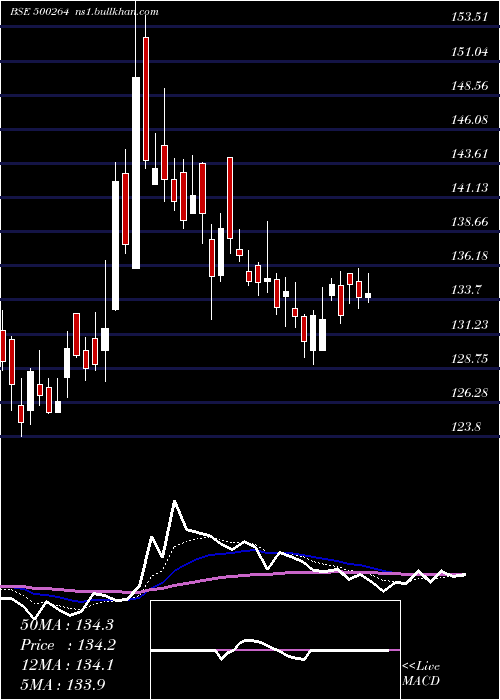Click the 151.04 price axis label
500x700 pixels.
[x=471, y=51]
